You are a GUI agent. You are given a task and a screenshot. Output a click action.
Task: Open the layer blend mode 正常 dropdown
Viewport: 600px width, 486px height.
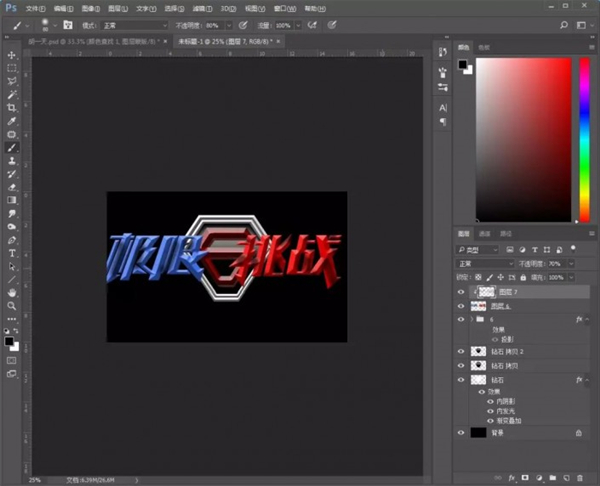point(484,263)
